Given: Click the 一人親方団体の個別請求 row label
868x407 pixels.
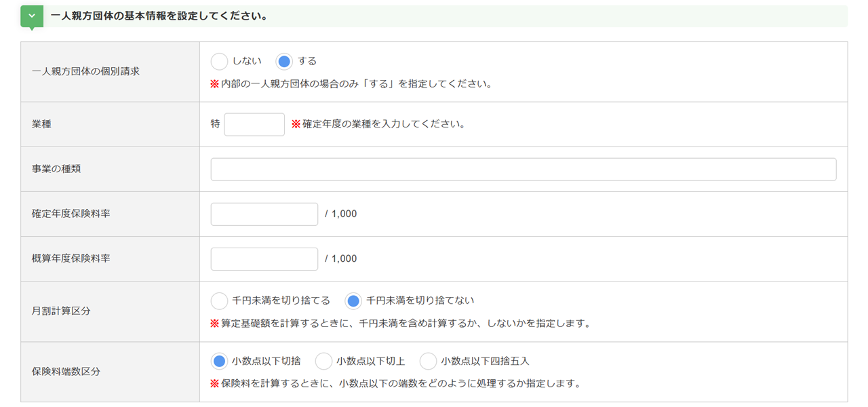Looking at the screenshot, I should click(x=85, y=71).
